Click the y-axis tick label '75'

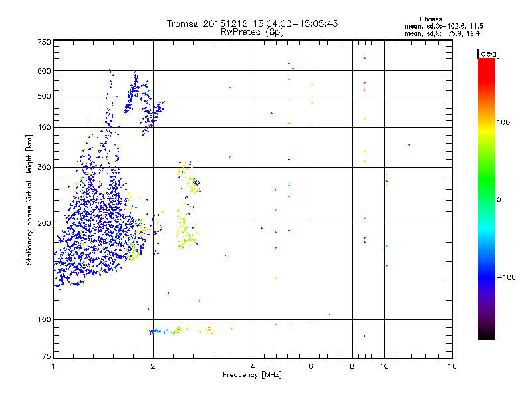point(47,356)
